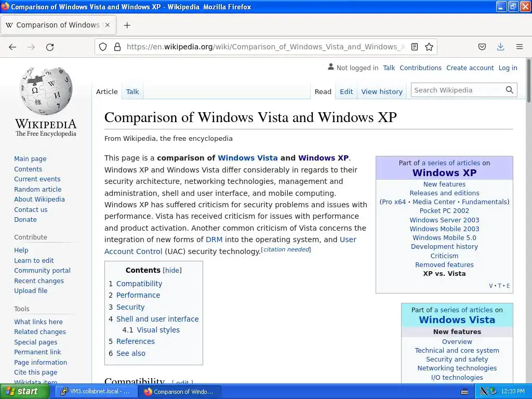Image resolution: width=532 pixels, height=399 pixels.
Task: Click the keyboard icon in system tray
Action: (x=464, y=392)
